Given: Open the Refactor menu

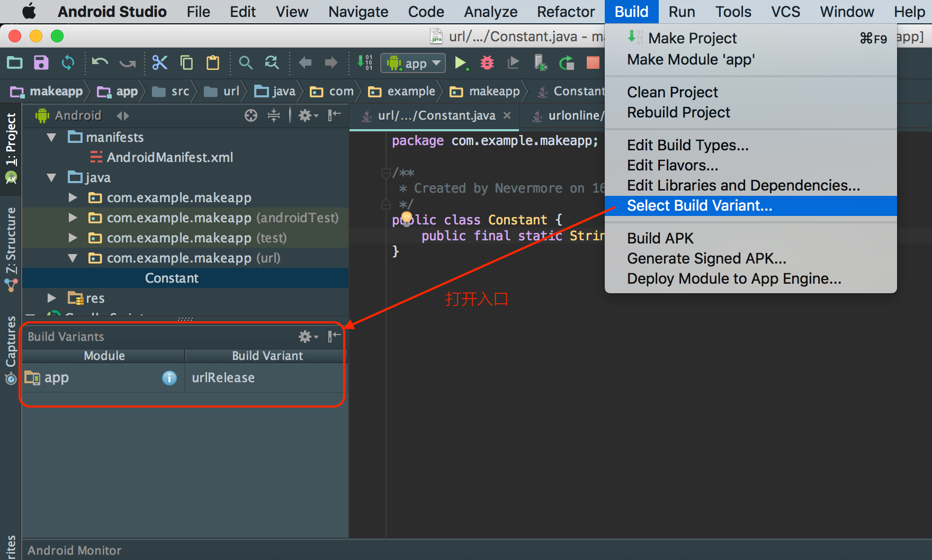Looking at the screenshot, I should point(566,12).
